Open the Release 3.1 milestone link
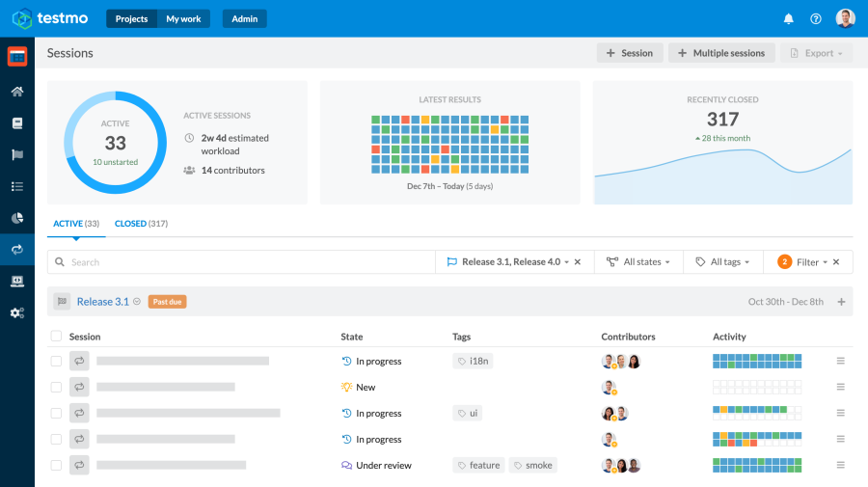 point(103,302)
